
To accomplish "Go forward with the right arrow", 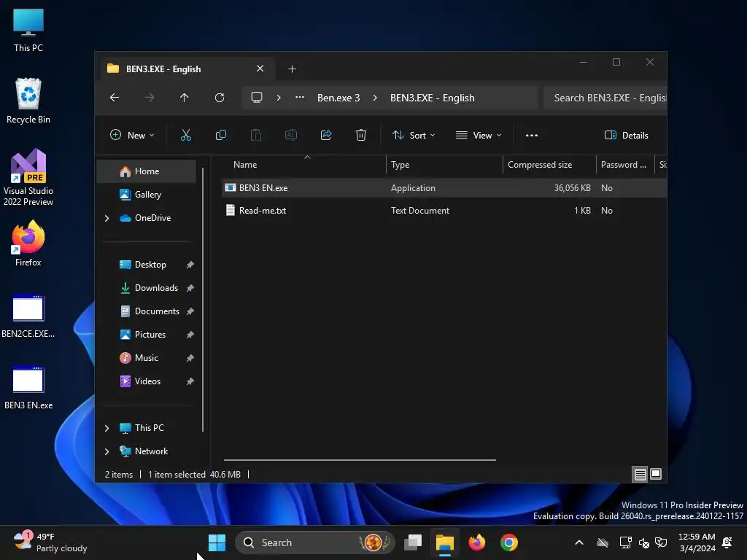I will [x=150, y=98].
